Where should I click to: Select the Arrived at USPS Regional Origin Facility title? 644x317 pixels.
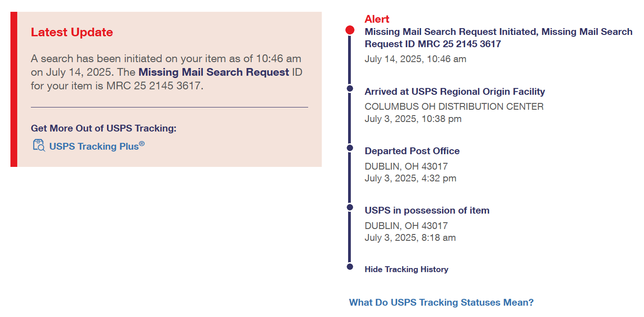pyautogui.click(x=455, y=92)
